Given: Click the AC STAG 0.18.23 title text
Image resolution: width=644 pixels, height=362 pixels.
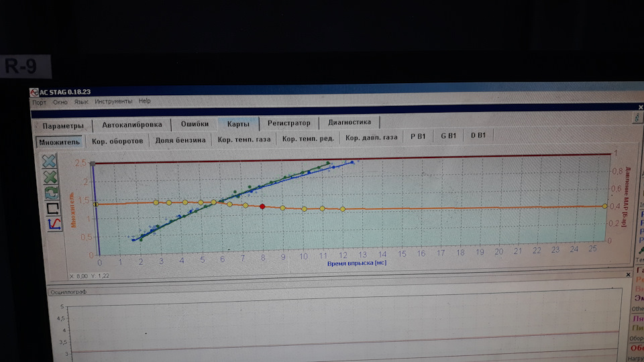Looking at the screenshot, I should point(65,92).
